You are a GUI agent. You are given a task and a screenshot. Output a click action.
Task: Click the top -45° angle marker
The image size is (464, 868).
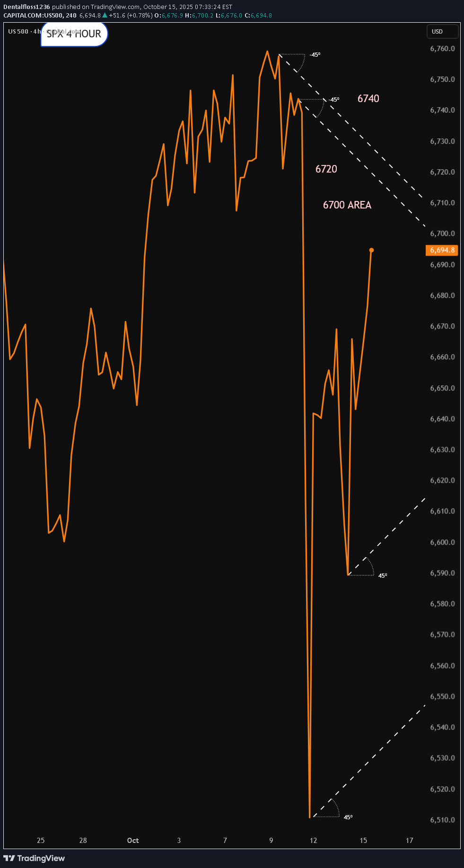[315, 55]
